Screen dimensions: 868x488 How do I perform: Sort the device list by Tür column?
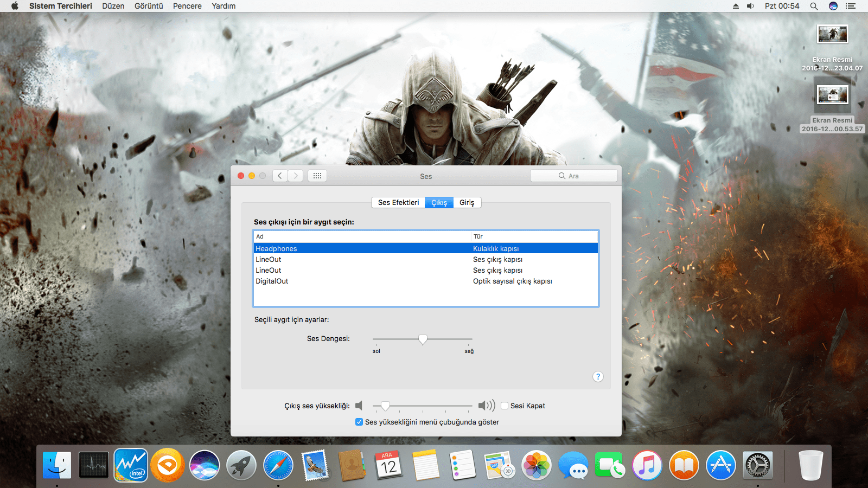coord(534,236)
